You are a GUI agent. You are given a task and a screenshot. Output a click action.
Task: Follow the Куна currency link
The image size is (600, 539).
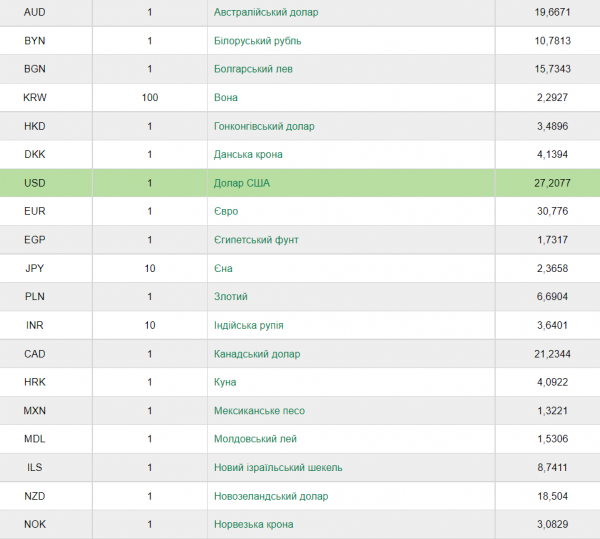225,382
